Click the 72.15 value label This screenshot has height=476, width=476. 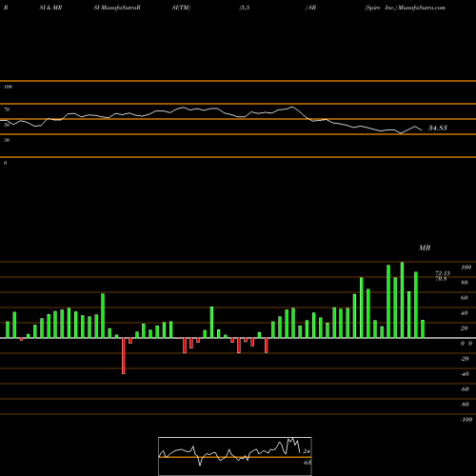[443, 273]
